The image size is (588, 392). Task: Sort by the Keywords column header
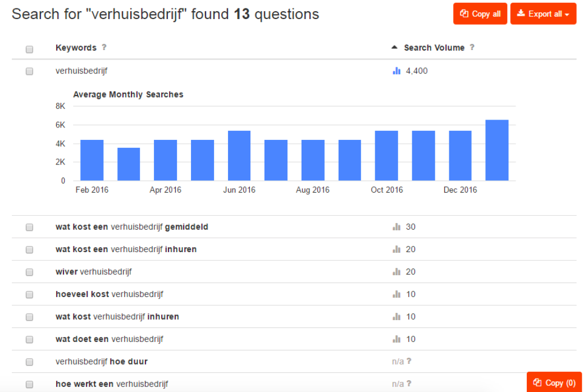point(76,48)
